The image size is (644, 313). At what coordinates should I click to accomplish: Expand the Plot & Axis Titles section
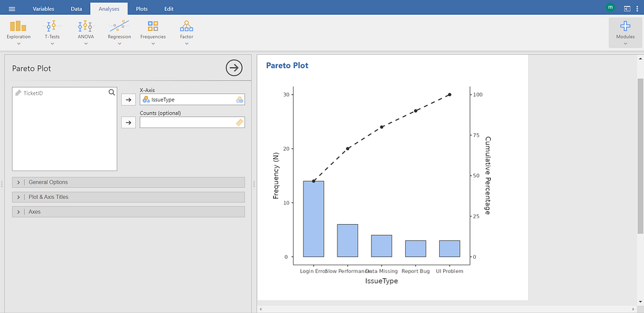129,197
